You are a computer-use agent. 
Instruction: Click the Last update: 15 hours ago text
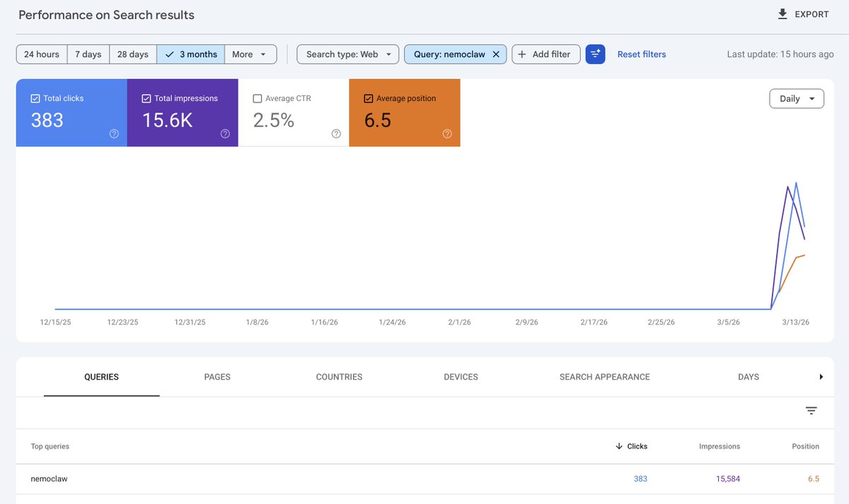[x=780, y=54]
